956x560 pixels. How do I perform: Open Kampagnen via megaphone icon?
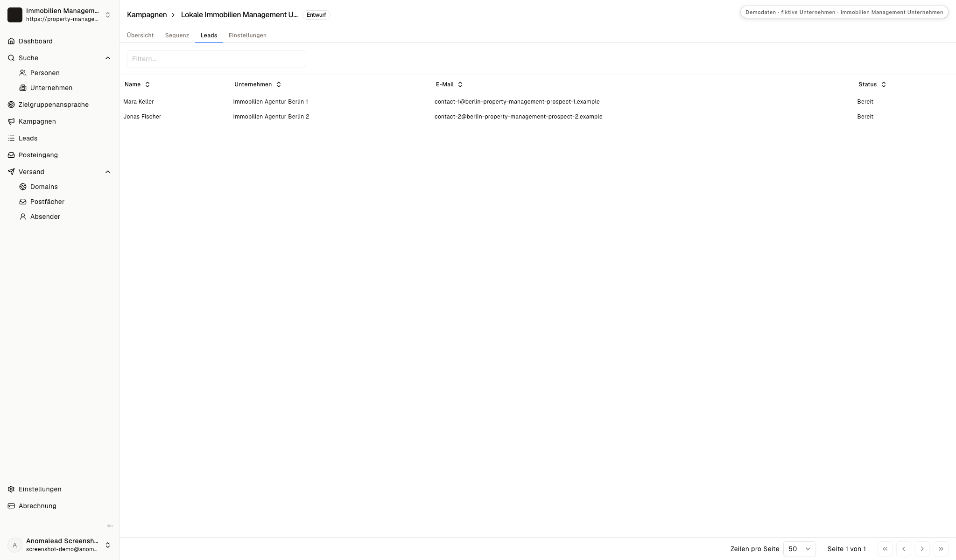11,121
